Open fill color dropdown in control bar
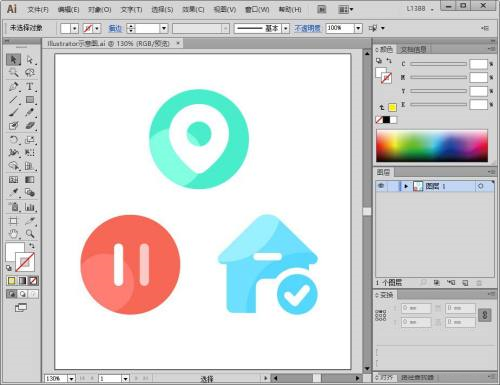Image resolution: width=500 pixels, height=385 pixels. pyautogui.click(x=75, y=28)
